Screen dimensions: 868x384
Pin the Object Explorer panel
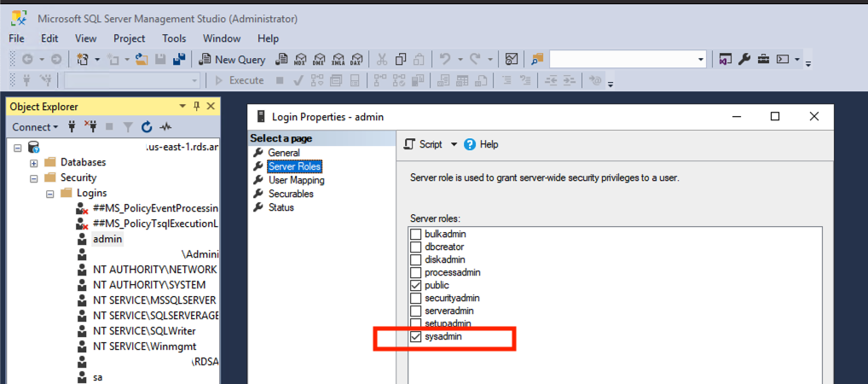click(x=196, y=107)
